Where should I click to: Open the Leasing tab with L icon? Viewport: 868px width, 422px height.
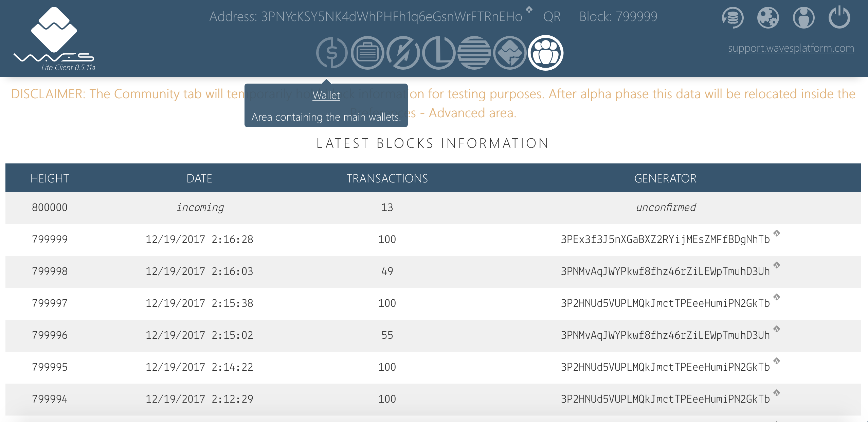438,53
